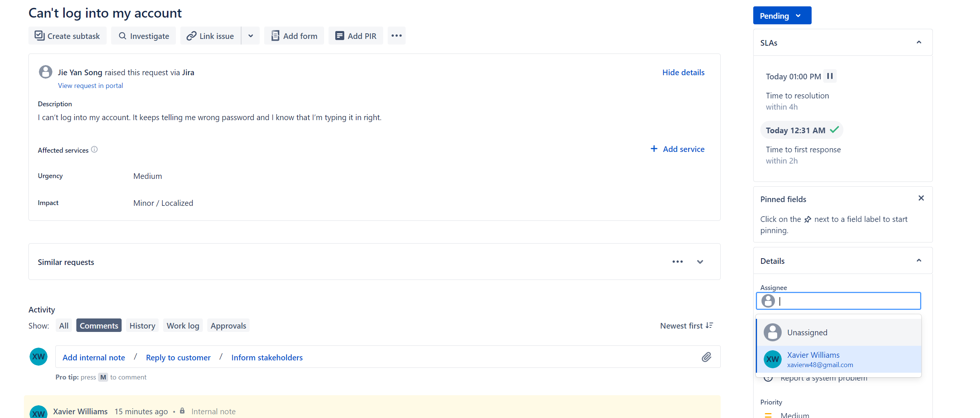Expand the Link issue dropdown arrow

point(251,36)
